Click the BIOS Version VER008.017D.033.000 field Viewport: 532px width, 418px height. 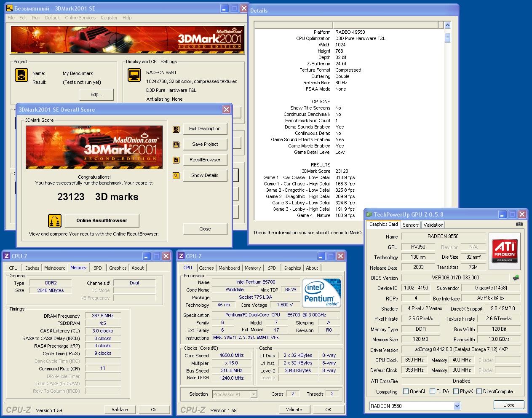pyautogui.click(x=455, y=278)
